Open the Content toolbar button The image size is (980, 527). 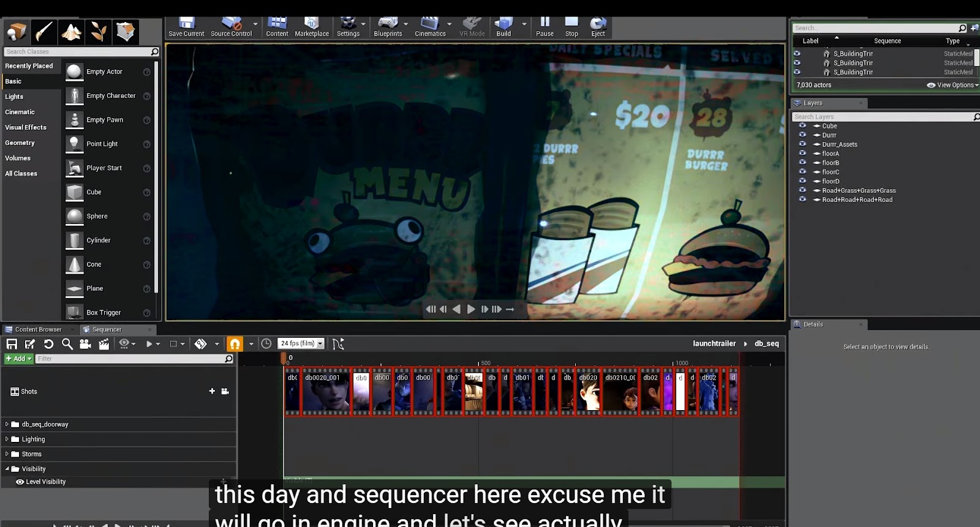pos(277,28)
